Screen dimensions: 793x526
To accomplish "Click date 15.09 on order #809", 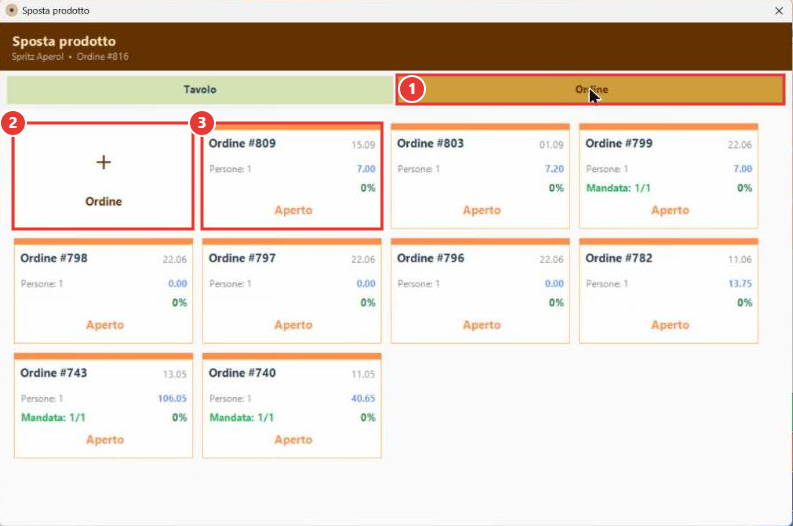I will (363, 145).
